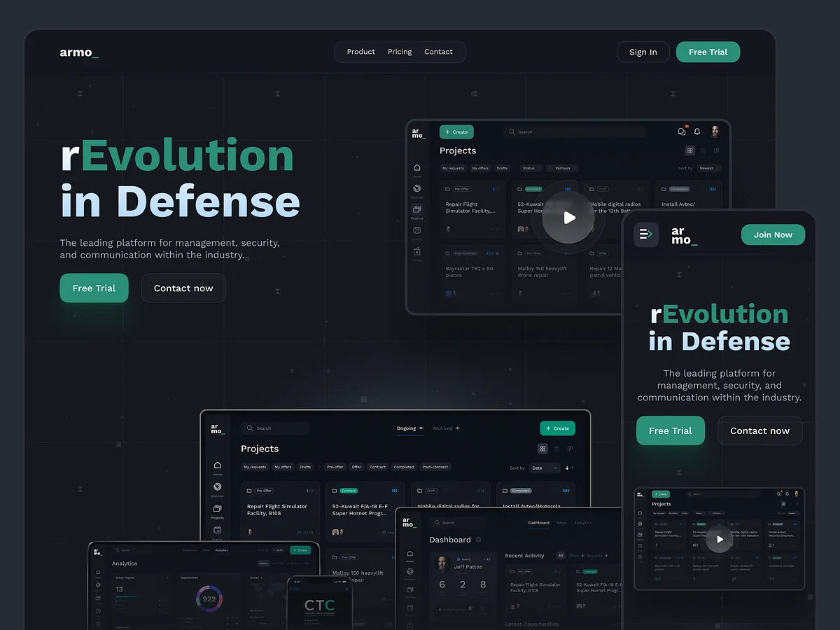Open Bayraktar TB2 x 80 pieces card
Viewport: 840px width, 630px height.
click(473, 272)
